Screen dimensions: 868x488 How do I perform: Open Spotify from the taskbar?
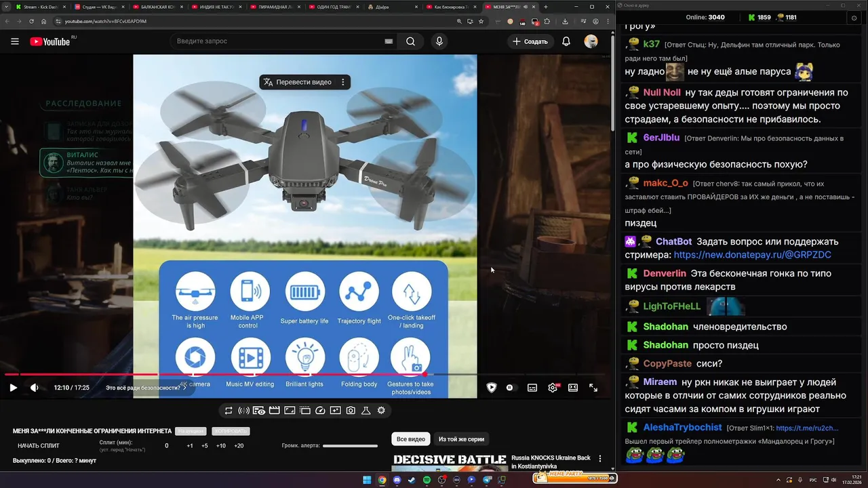[427, 481]
